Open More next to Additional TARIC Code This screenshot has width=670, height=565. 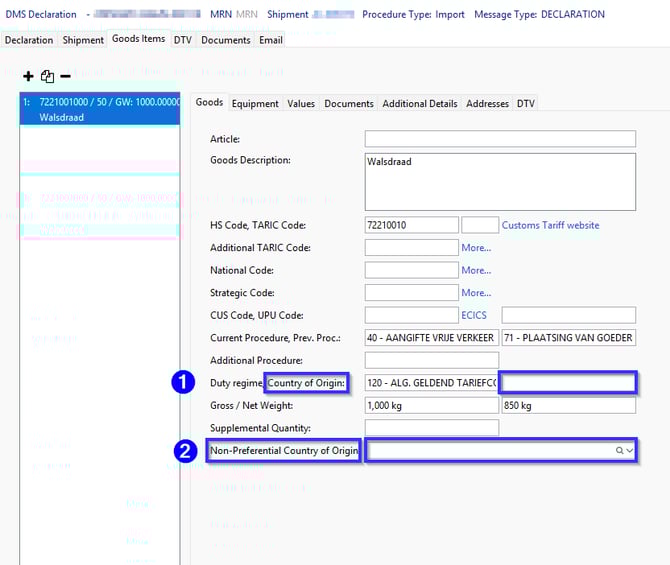pyautogui.click(x=476, y=248)
